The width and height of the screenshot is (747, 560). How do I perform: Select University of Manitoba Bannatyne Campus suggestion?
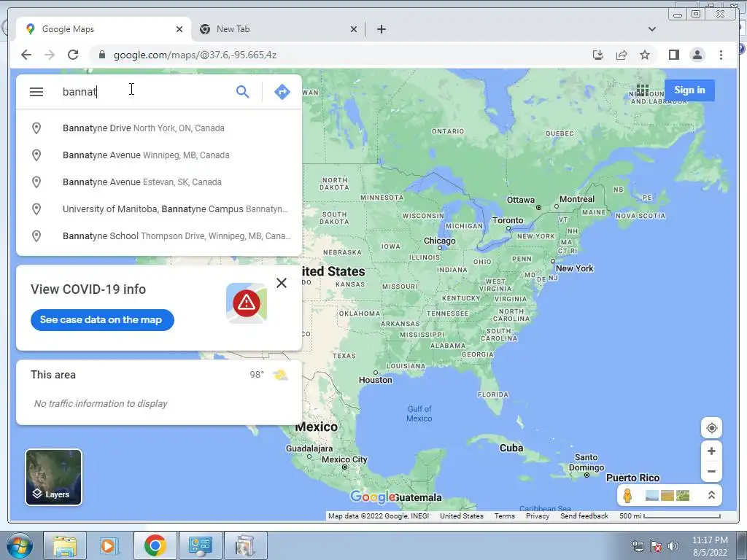[x=159, y=209]
